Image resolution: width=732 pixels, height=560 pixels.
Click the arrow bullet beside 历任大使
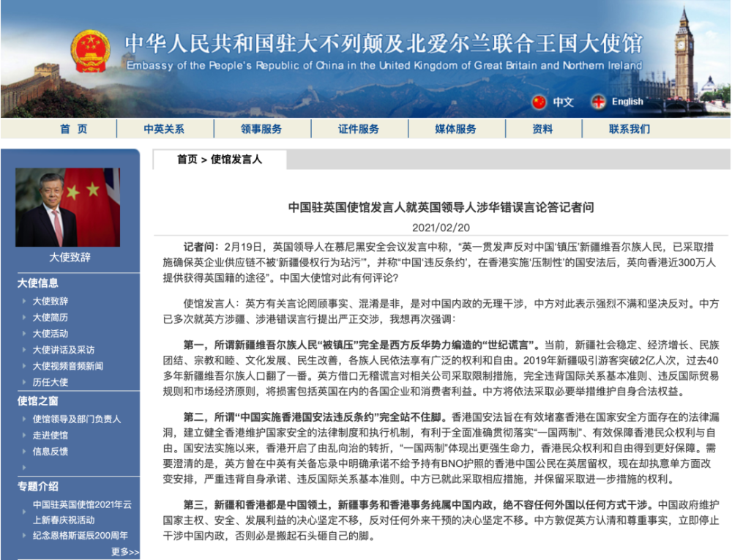(24, 382)
